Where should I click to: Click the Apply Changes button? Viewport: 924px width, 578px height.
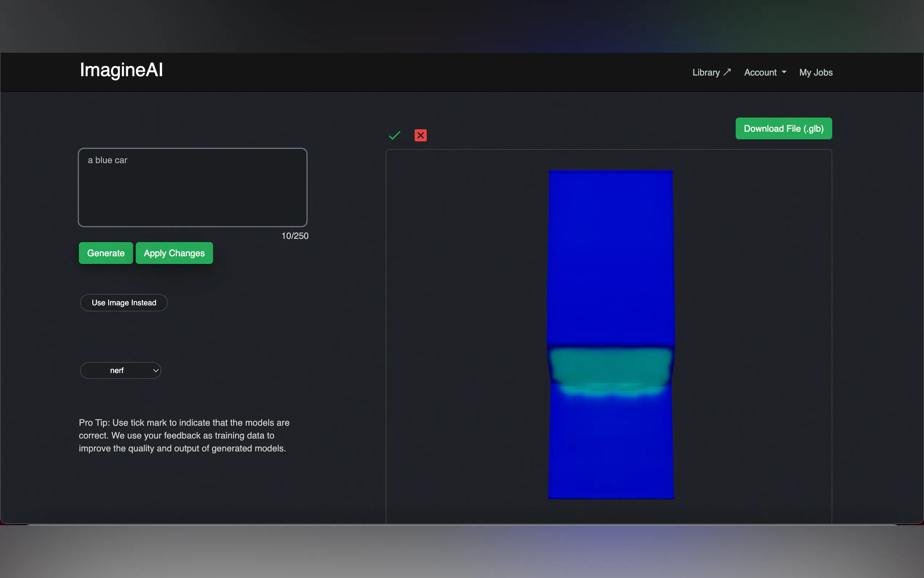click(174, 253)
